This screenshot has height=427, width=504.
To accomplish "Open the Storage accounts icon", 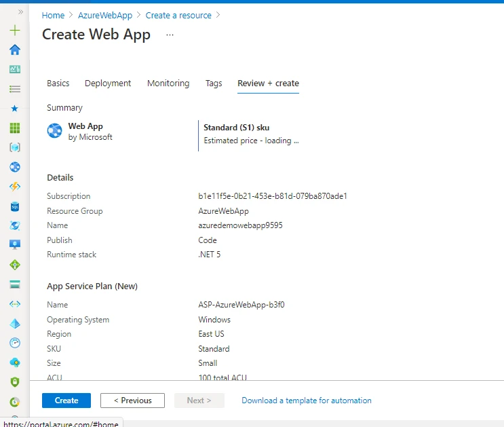I will pyautogui.click(x=15, y=284).
